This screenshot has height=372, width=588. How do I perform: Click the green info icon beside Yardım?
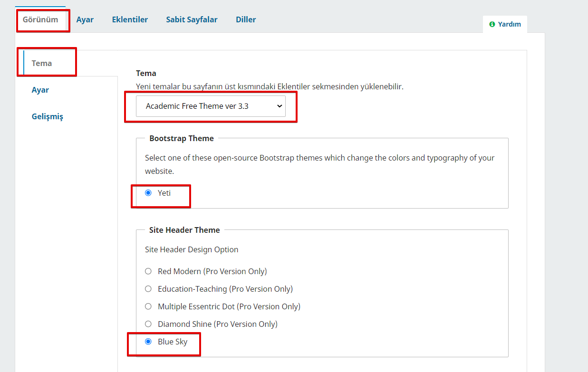(492, 24)
